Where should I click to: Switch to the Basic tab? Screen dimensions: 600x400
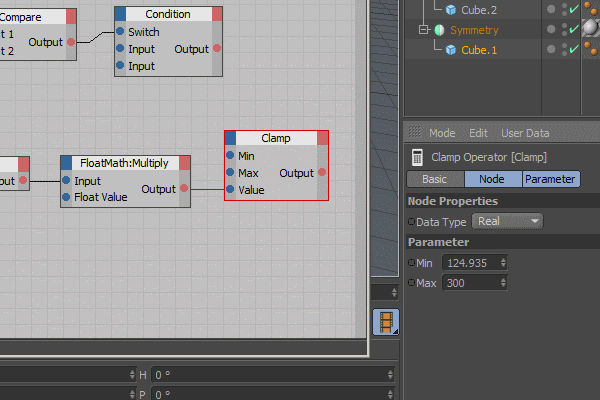(435, 179)
